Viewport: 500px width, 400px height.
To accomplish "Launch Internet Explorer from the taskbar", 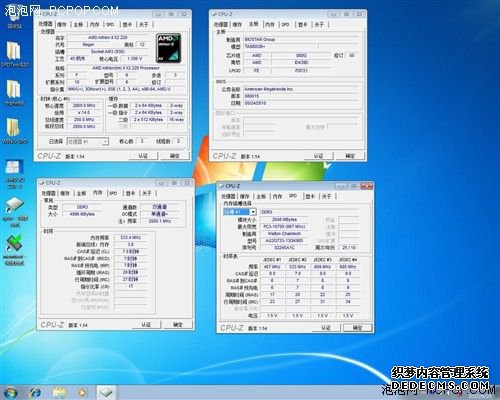I will click(x=35, y=393).
